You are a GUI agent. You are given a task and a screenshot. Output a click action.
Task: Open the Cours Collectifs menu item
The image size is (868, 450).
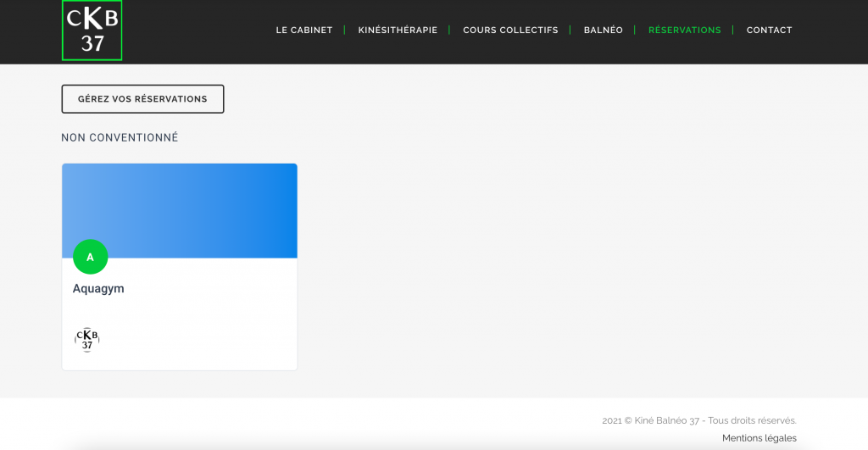pyautogui.click(x=510, y=31)
